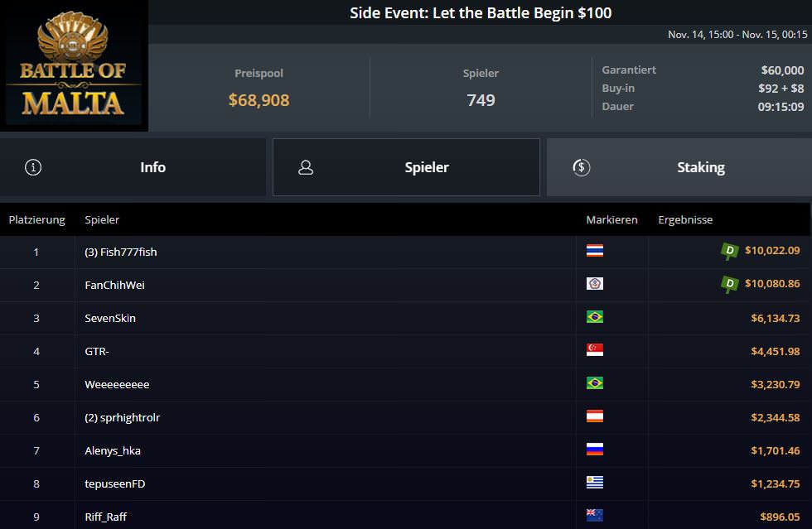Click Fish777fish's country flag
Image resolution: width=812 pixels, height=529 pixels.
point(594,251)
